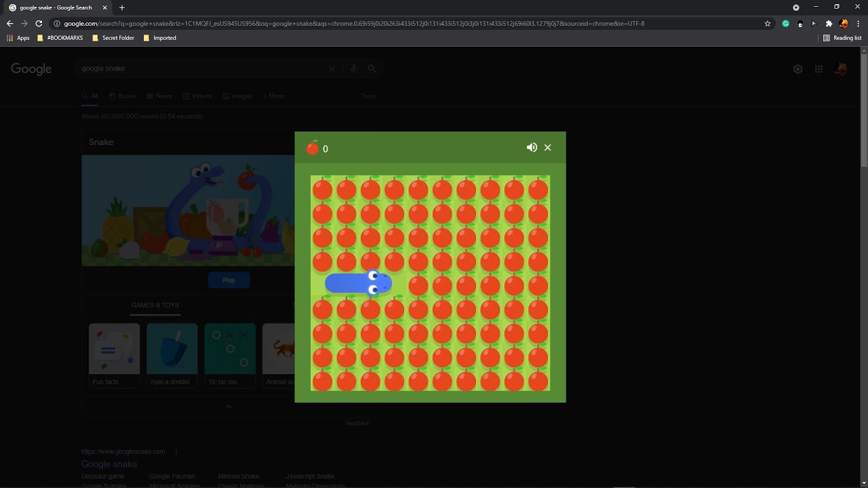Click the Google logo
The width and height of the screenshot is (868, 488).
[31, 69]
